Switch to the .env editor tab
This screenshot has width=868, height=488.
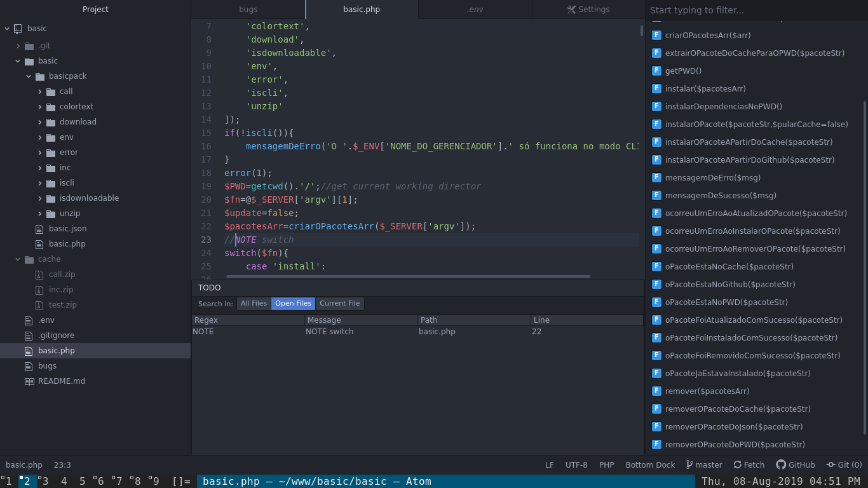[475, 10]
